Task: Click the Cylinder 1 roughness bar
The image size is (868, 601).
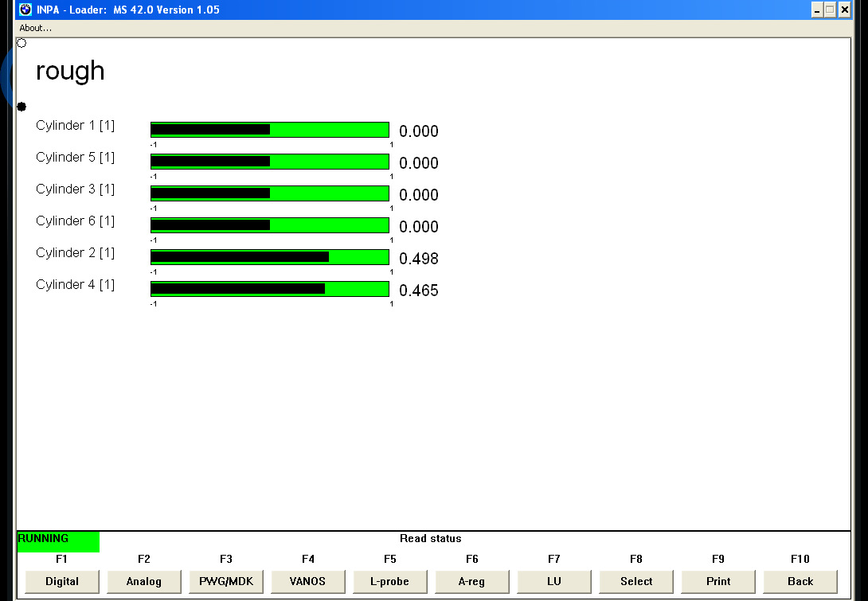Action: tap(270, 130)
